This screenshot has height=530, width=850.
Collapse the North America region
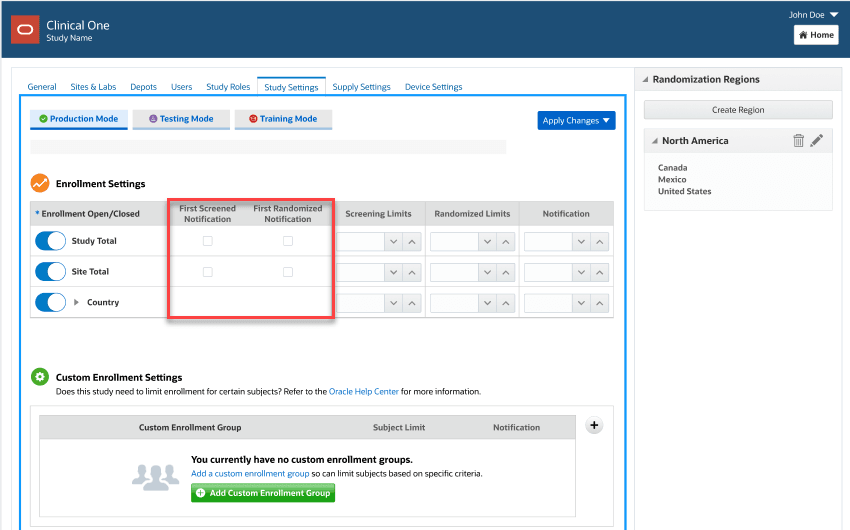655,141
